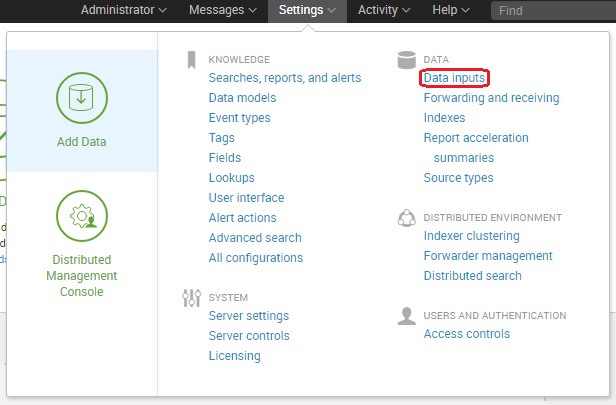
Task: Open the Distributed Management Console gear icon
Action: [x=82, y=216]
